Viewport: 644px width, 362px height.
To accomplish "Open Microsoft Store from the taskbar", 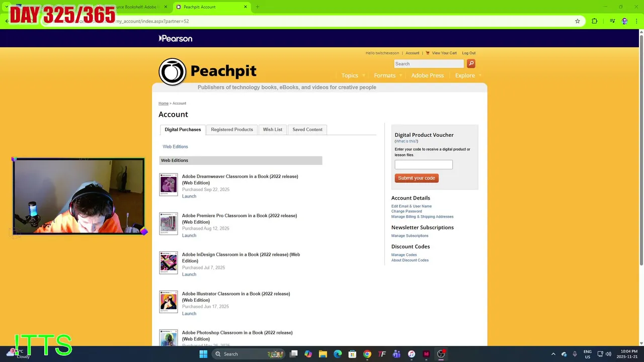I will (x=352, y=354).
